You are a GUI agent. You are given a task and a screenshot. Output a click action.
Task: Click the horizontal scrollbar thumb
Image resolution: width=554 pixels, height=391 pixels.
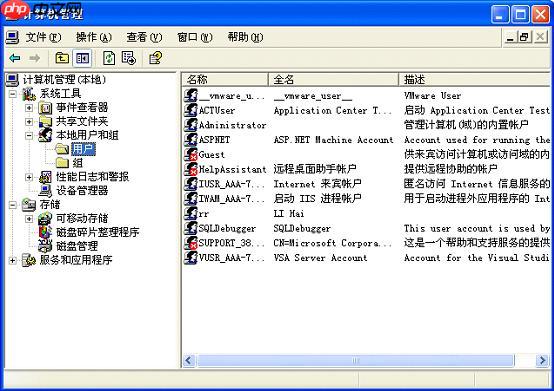355,360
